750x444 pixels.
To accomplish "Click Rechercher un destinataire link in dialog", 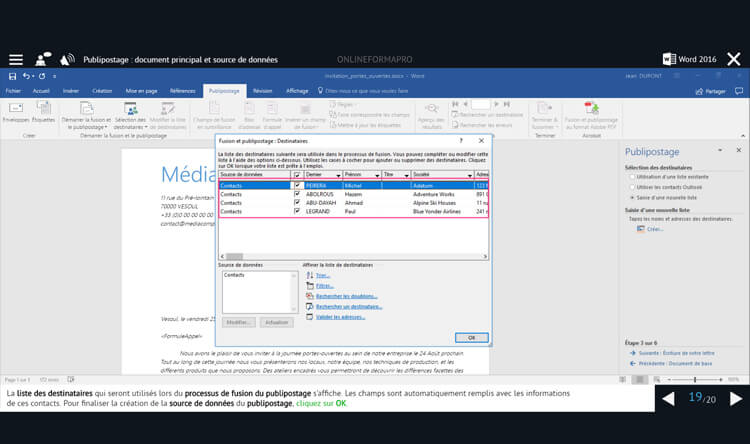I will 349,307.
